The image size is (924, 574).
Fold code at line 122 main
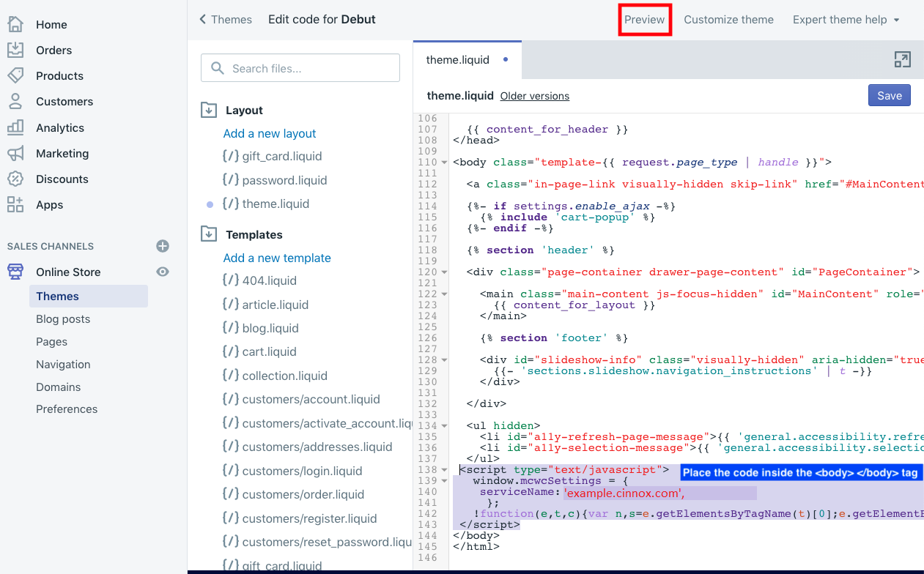pyautogui.click(x=444, y=294)
